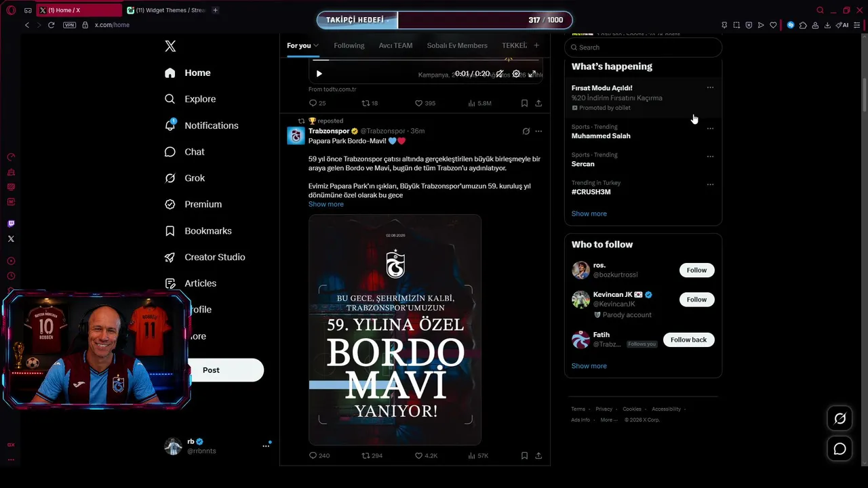Expand Trabzonspor post with Show more
This screenshot has height=488, width=868.
coord(326,204)
